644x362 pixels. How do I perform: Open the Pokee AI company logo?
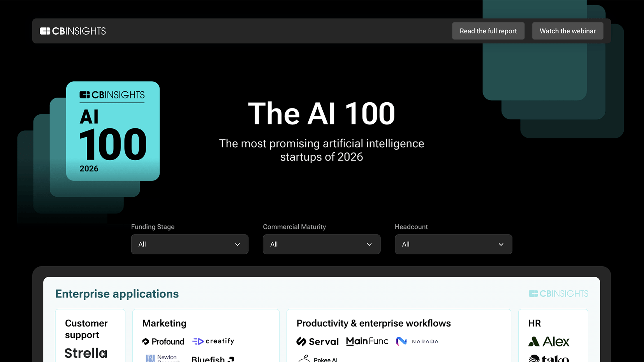point(318,359)
